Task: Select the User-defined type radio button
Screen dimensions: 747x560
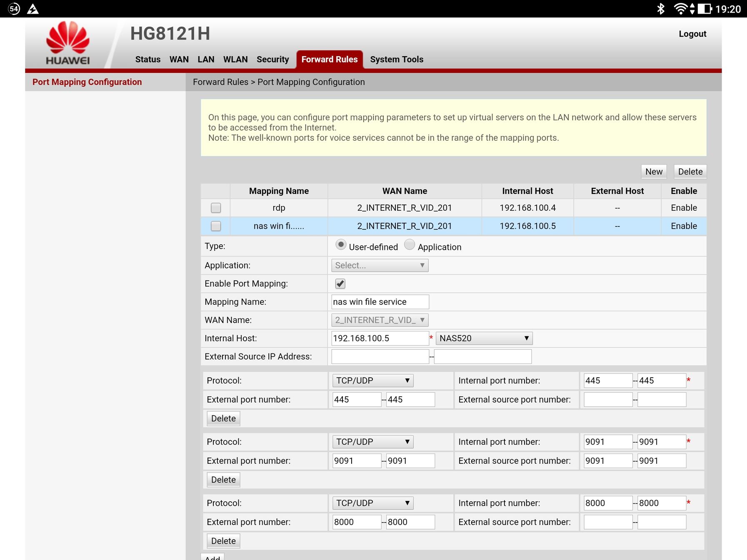Action: [341, 245]
